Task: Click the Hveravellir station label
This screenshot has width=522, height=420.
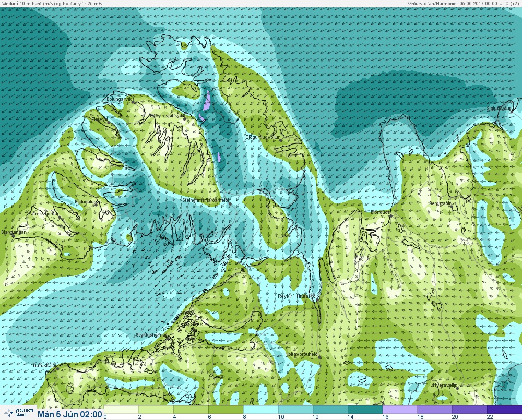Action: (444, 385)
